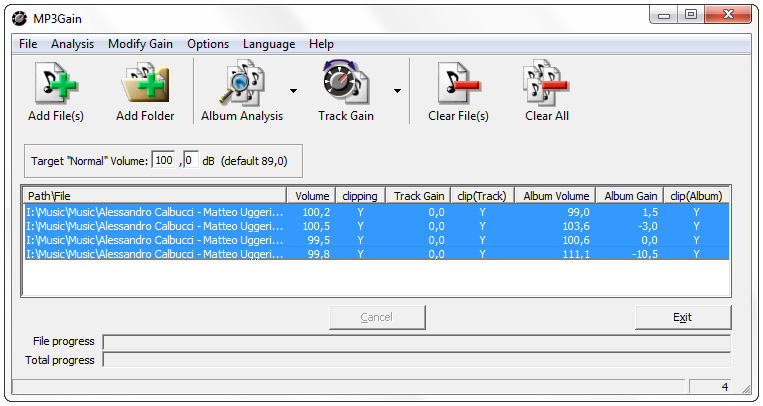Expand the Album Analysis dropdown arrow
Screen dimensions: 763x406
click(293, 90)
